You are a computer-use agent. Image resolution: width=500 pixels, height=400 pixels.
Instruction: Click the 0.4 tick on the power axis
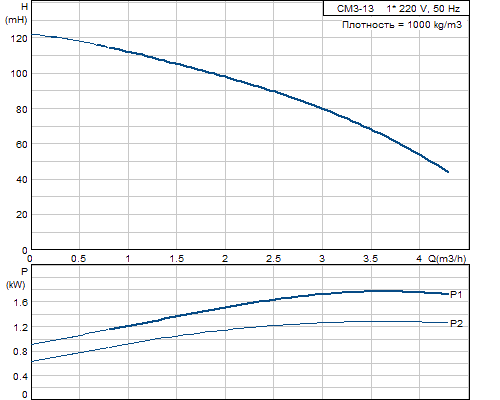point(21,377)
